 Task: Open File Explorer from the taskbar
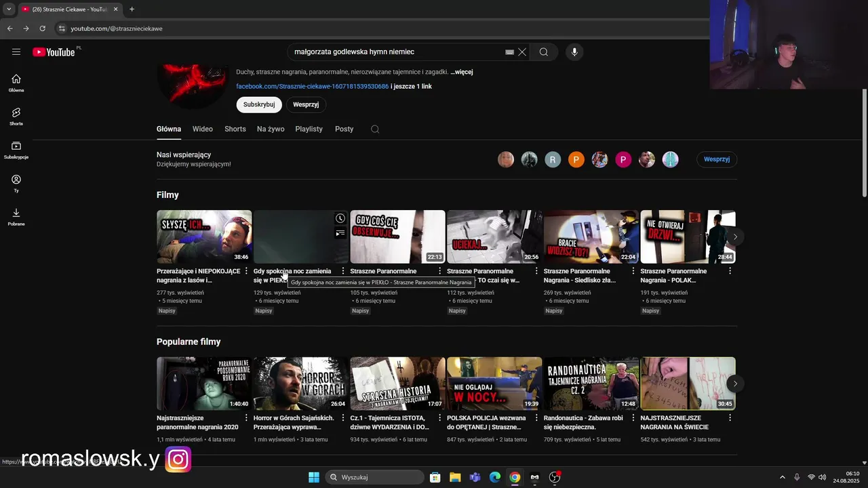coord(455,477)
